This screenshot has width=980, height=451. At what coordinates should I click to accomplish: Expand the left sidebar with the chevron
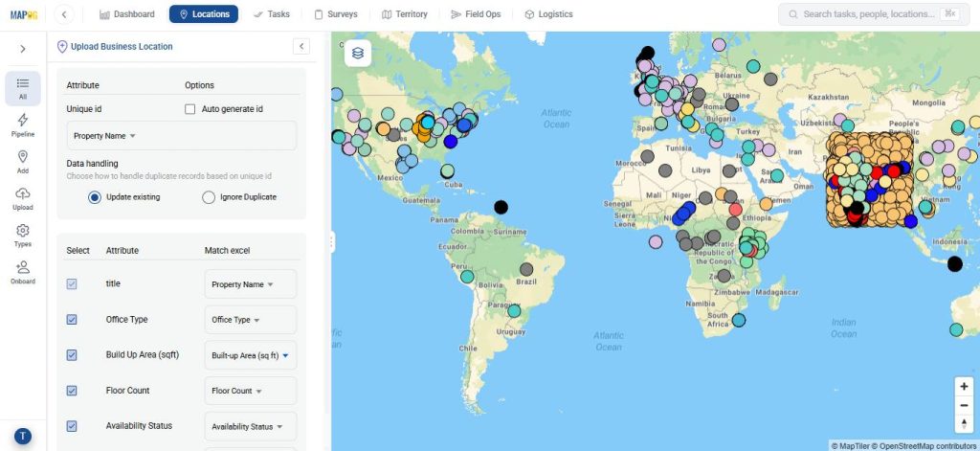(x=23, y=49)
